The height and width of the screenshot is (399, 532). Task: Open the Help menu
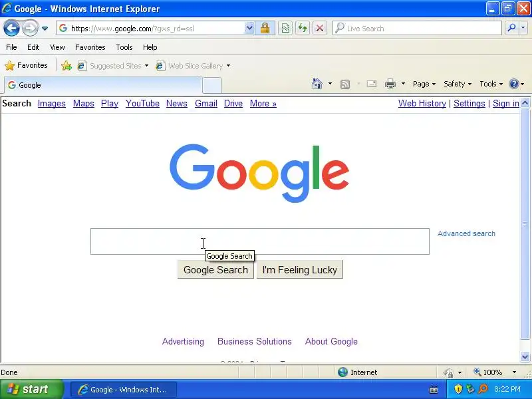[150, 47]
